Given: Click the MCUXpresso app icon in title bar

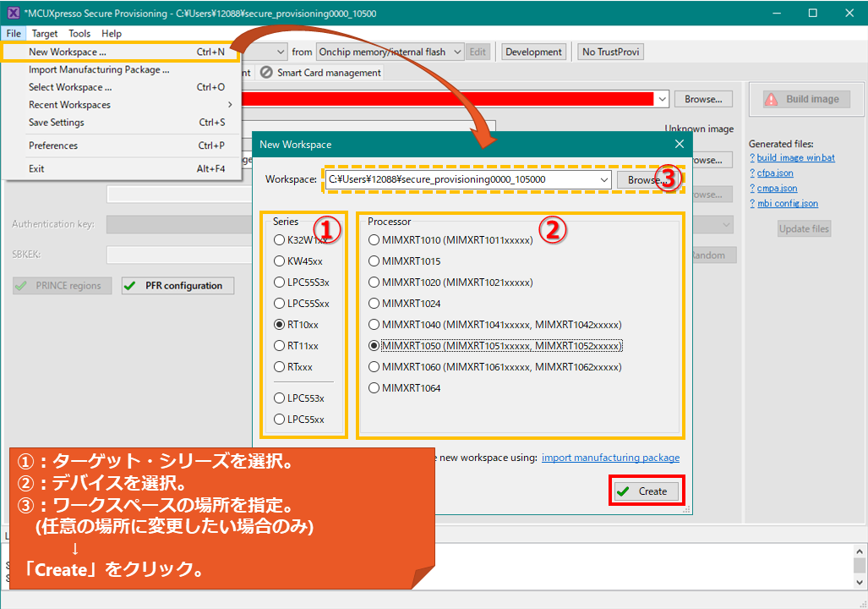Looking at the screenshot, I should 13,13.
